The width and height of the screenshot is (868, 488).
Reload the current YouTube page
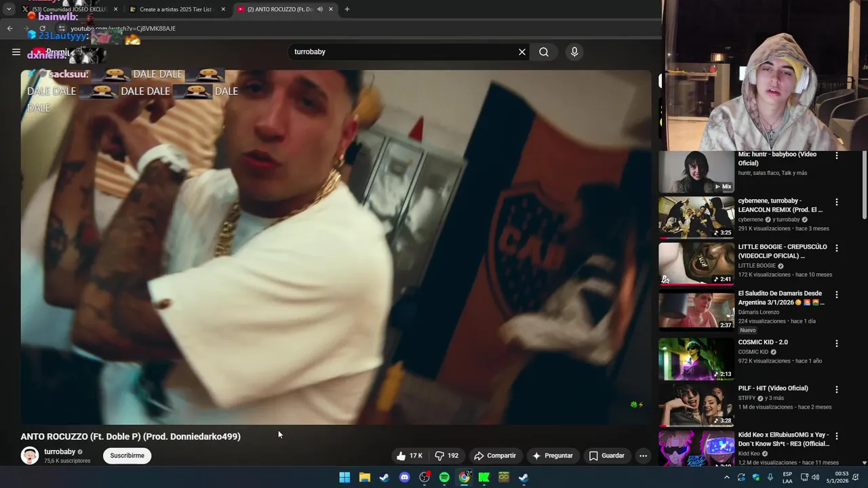pos(42,28)
